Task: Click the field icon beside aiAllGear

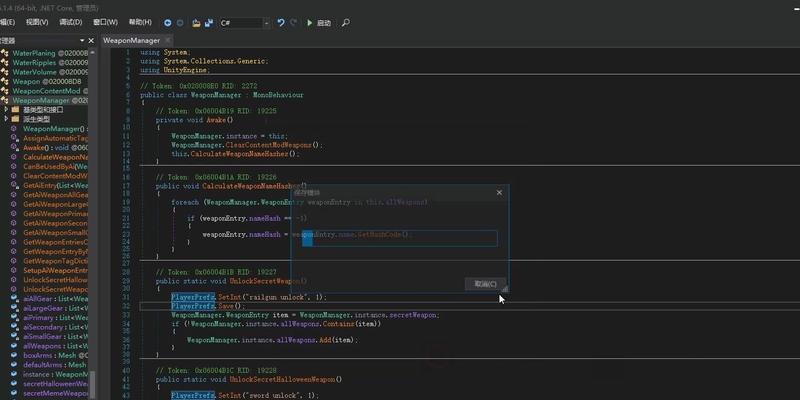Action: click(x=14, y=298)
